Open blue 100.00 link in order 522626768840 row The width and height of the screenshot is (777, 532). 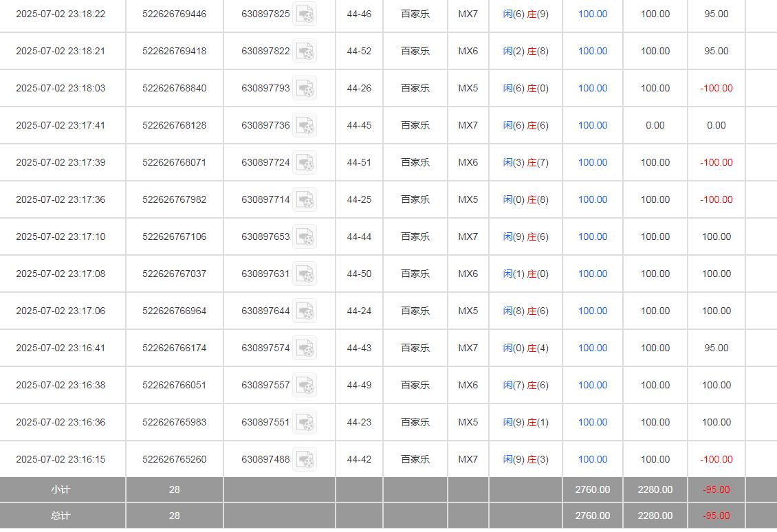[x=592, y=89]
